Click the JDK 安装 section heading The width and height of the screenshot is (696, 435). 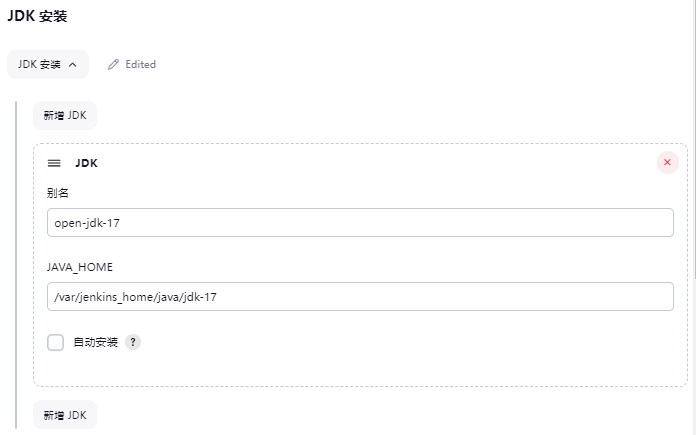[x=39, y=15]
